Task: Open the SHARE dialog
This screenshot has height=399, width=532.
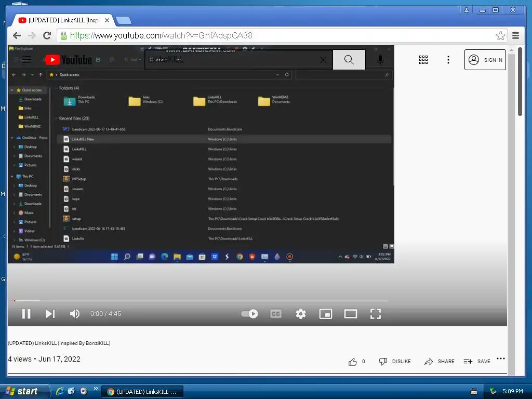Action: [x=439, y=362]
